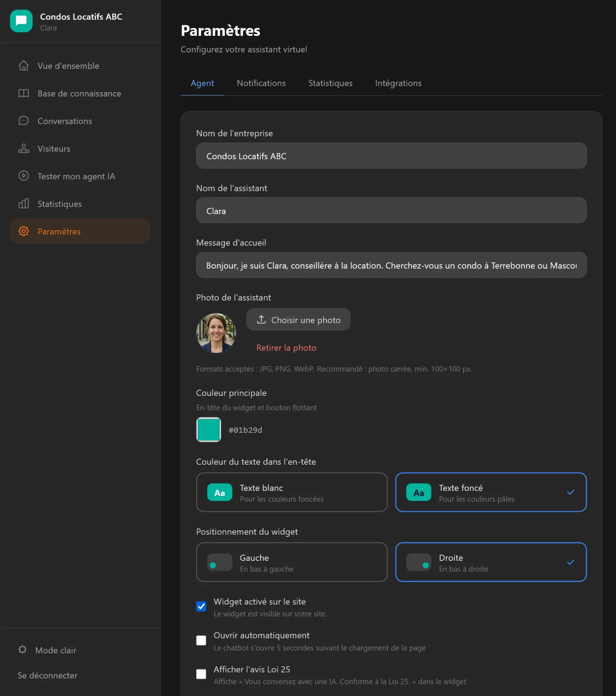Click the Base de connaissance book icon
The image size is (616, 696).
tap(24, 93)
